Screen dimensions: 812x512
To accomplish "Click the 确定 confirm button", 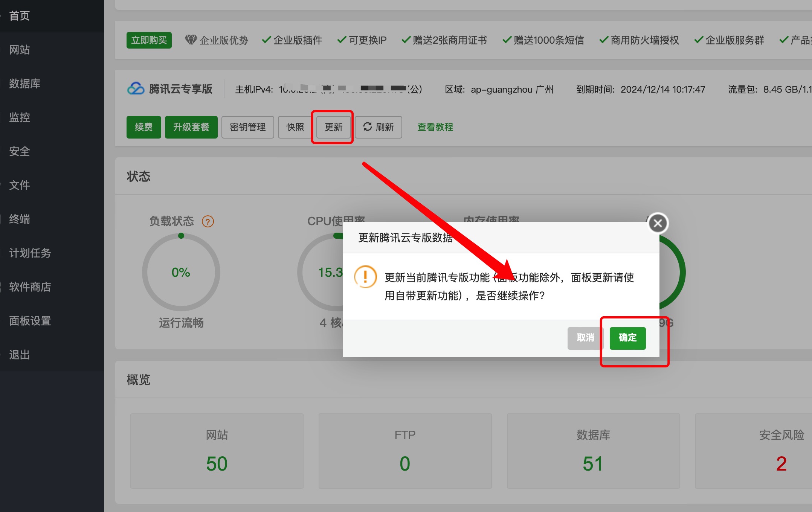I will pyautogui.click(x=627, y=338).
